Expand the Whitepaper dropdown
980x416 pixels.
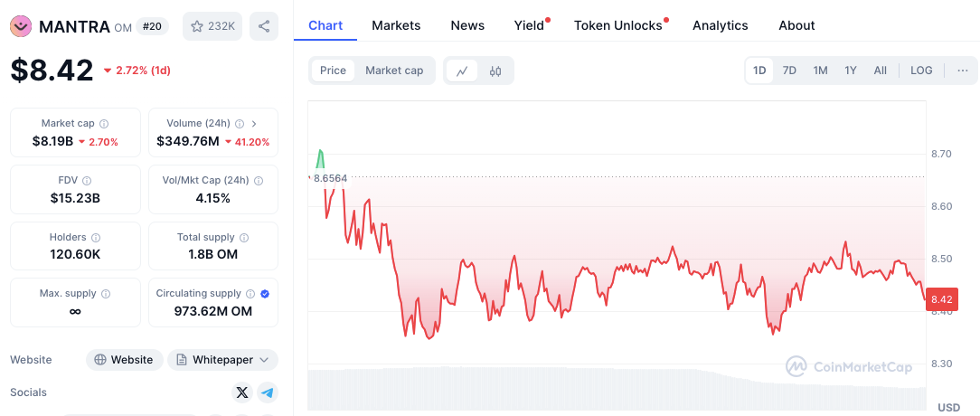[x=222, y=360]
